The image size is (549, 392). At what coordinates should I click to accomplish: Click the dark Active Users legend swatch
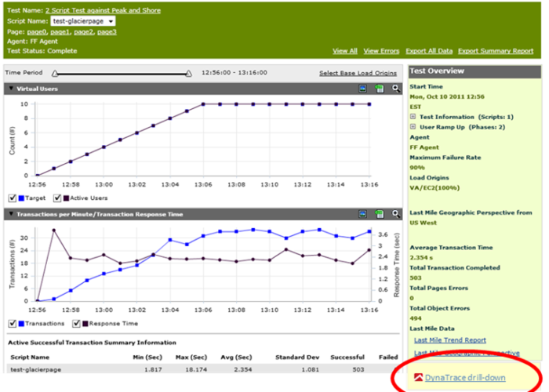click(x=66, y=198)
